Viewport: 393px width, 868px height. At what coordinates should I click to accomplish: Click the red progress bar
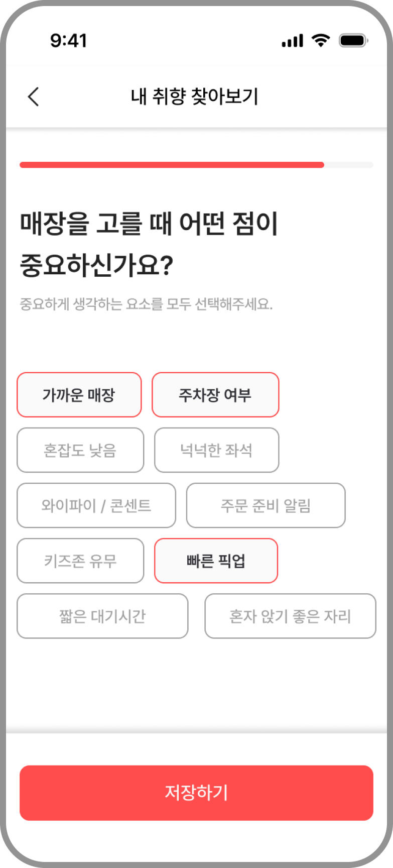pos(172,165)
